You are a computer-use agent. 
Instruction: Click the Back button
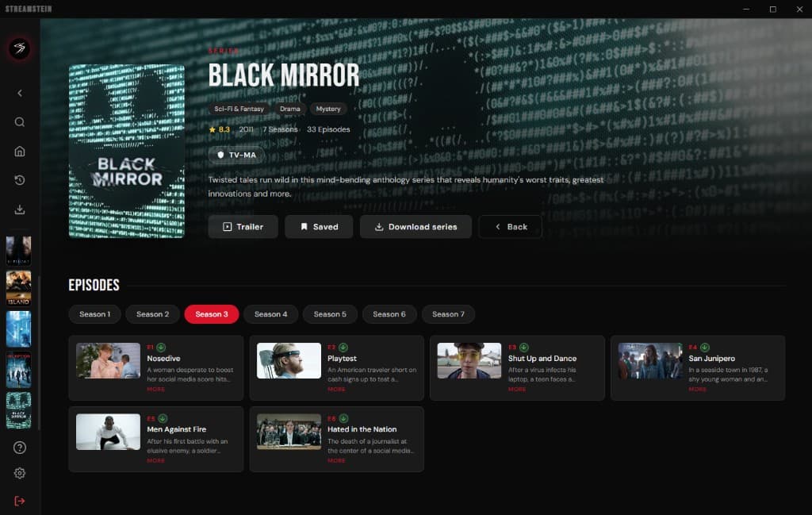coord(510,227)
